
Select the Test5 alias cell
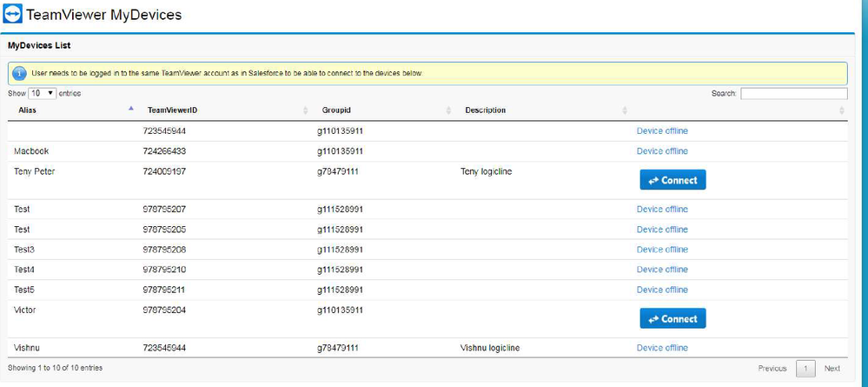[24, 290]
